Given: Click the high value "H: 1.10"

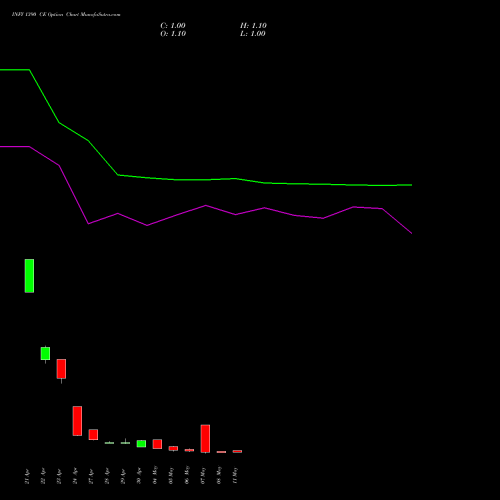Looking at the screenshot, I should point(253,26).
